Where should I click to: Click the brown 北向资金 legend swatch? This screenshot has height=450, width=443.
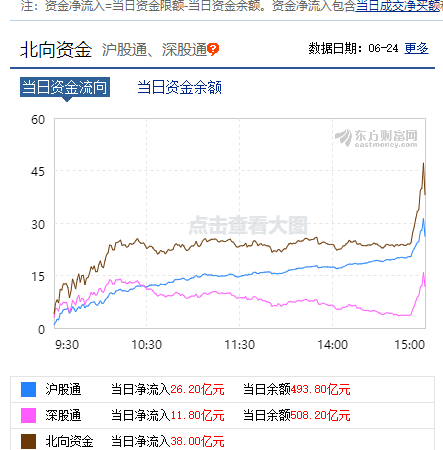click(28, 441)
